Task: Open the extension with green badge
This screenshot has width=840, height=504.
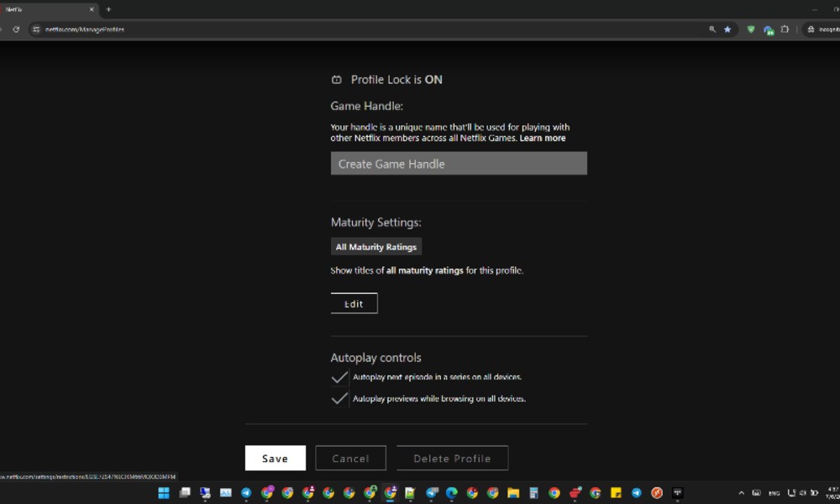Action: click(x=769, y=30)
